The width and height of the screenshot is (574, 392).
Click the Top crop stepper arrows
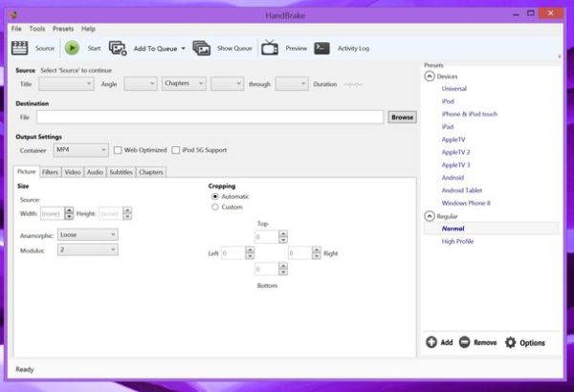(x=283, y=237)
